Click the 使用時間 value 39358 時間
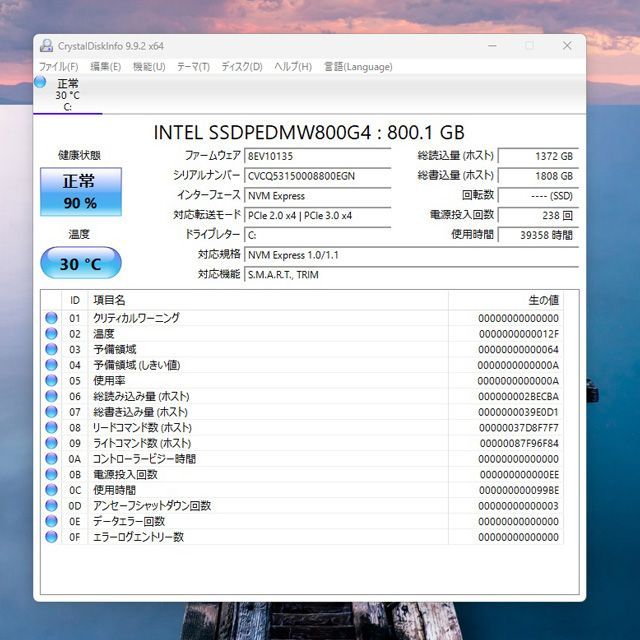 click(538, 235)
